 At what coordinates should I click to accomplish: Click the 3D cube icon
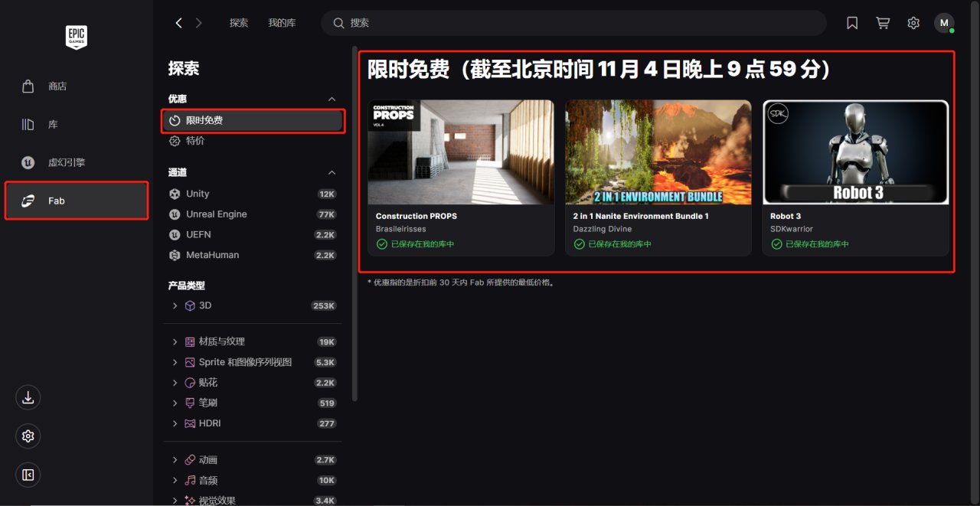(x=191, y=305)
